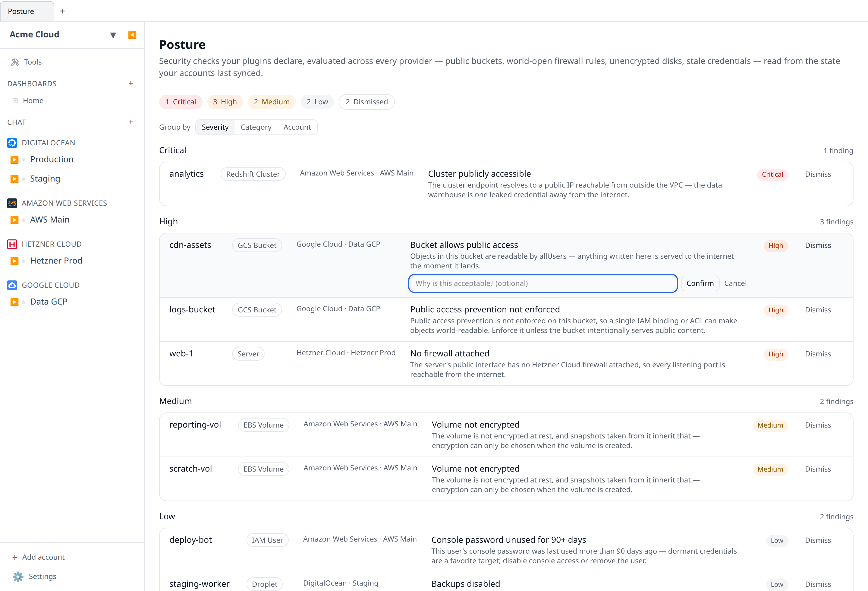The height and width of the screenshot is (591, 868).
Task: Click the Critical badge on the analytics row
Action: click(772, 175)
